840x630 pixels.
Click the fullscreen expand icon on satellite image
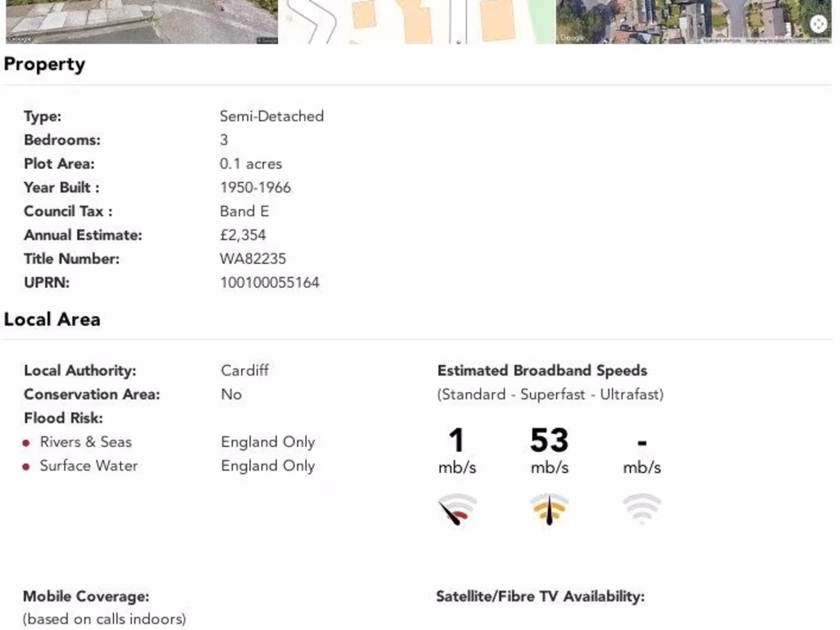click(x=819, y=25)
